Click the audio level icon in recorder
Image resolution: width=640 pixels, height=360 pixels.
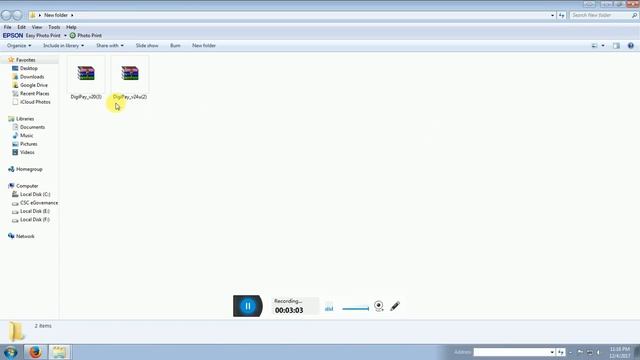pos(329,308)
